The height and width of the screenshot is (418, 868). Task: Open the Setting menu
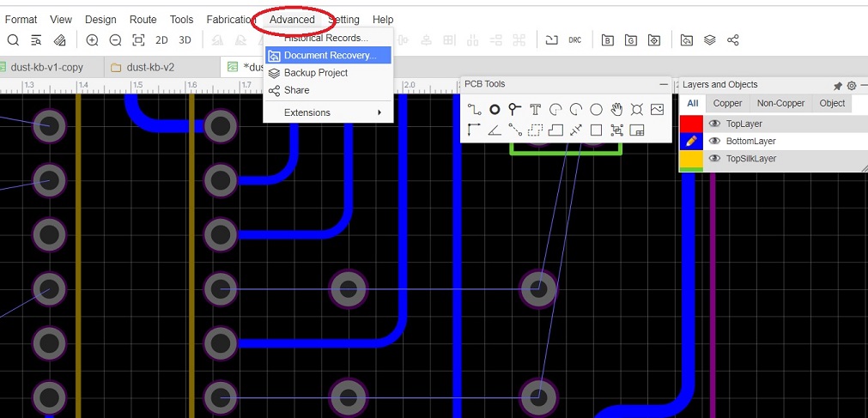(344, 20)
